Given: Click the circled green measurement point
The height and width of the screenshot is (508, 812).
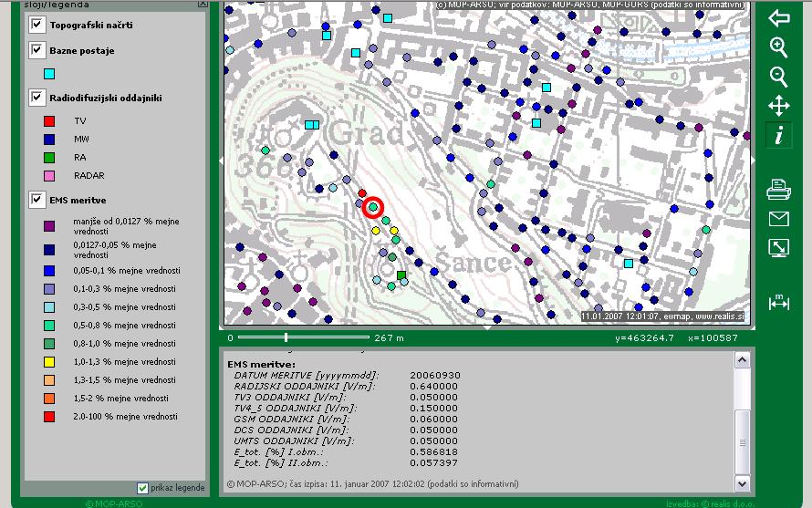Looking at the screenshot, I should pos(373,208).
